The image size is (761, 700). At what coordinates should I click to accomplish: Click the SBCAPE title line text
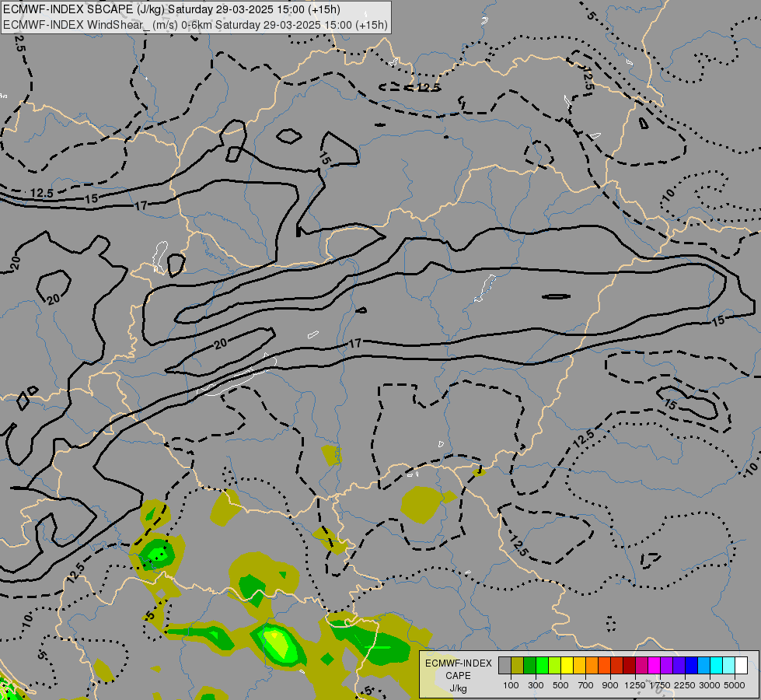point(172,9)
